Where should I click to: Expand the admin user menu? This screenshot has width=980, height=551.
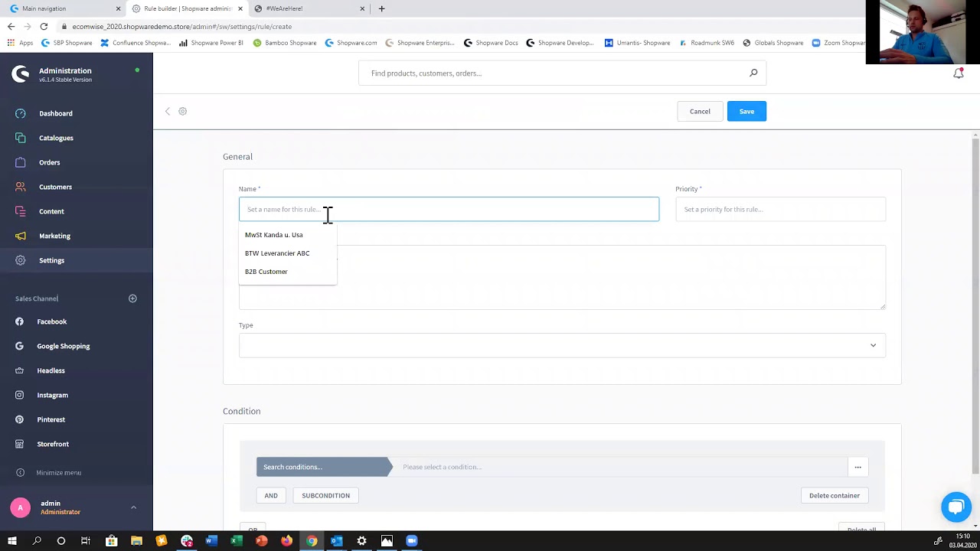(133, 507)
